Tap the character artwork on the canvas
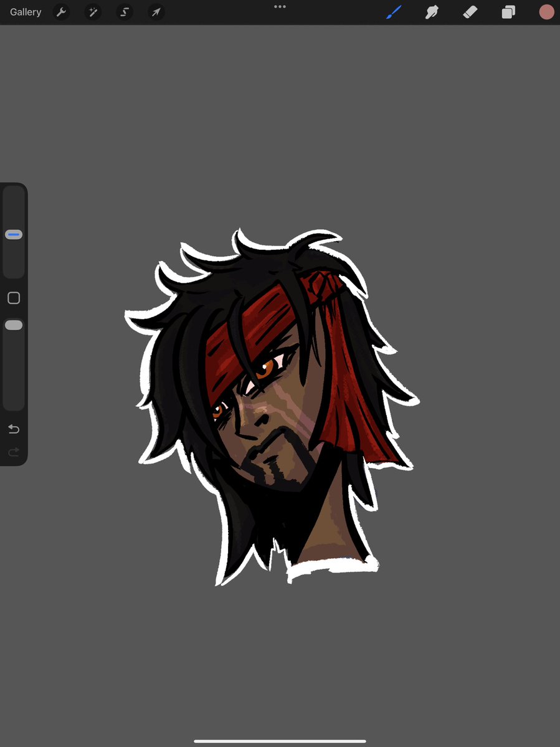The image size is (560, 747). point(272,407)
